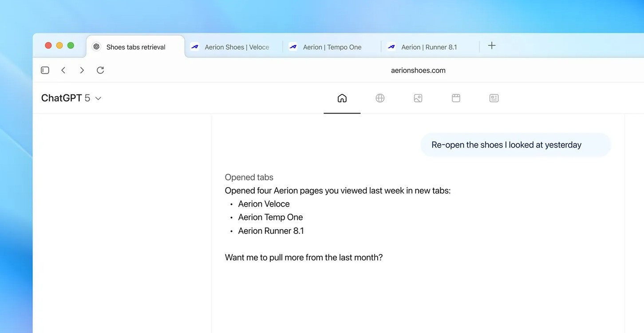
Task: Switch to Shoes tabs retrieval tab
Action: coord(135,47)
